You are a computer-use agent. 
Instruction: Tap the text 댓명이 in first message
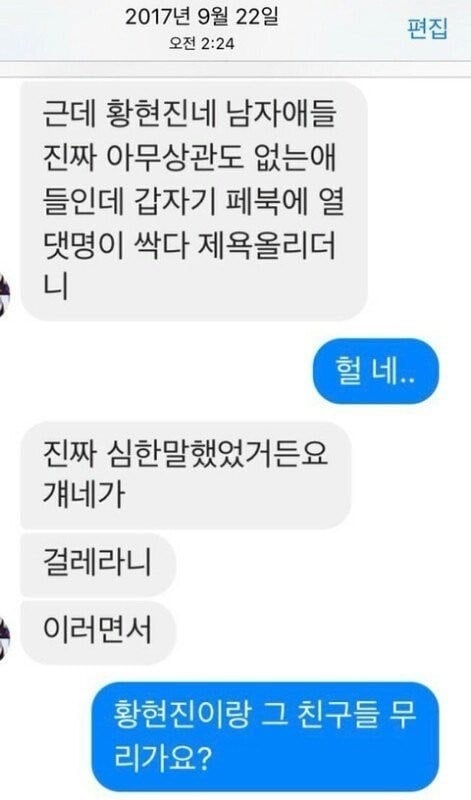[84, 245]
